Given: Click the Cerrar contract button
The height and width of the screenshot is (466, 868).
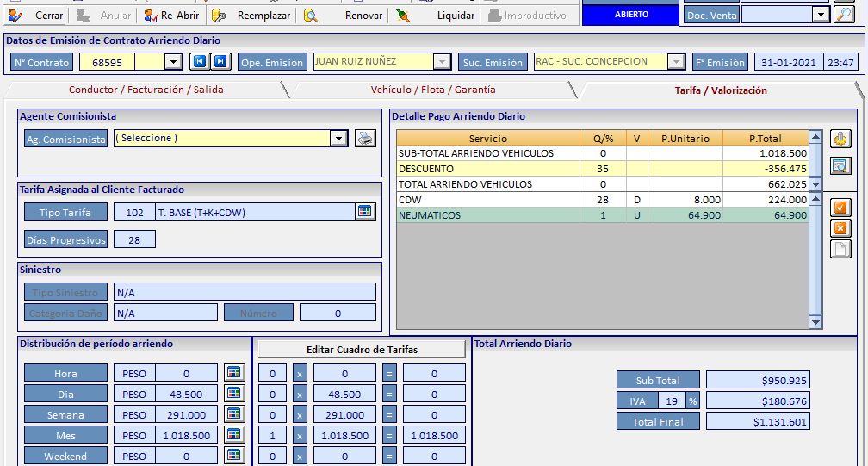Looking at the screenshot, I should 36,16.
